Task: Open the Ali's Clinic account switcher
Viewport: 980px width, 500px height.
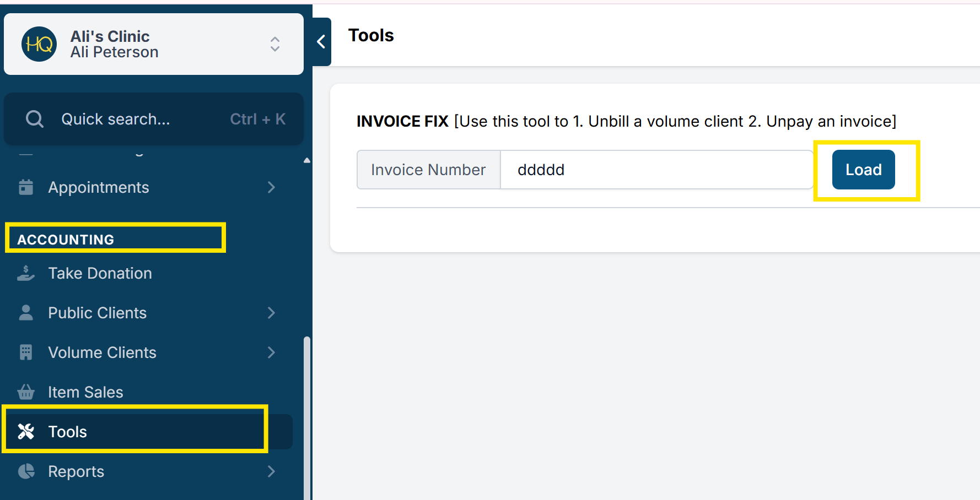Action: point(274,44)
